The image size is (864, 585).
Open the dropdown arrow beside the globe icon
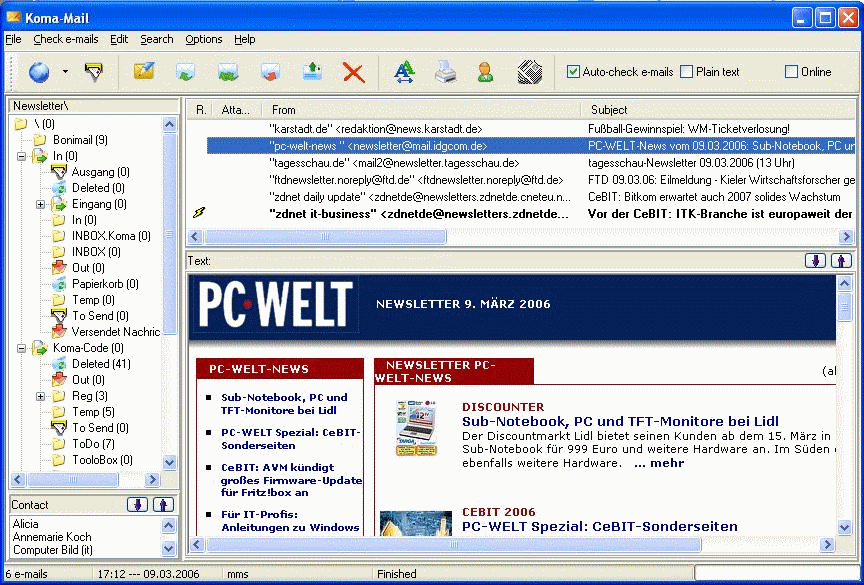point(65,72)
